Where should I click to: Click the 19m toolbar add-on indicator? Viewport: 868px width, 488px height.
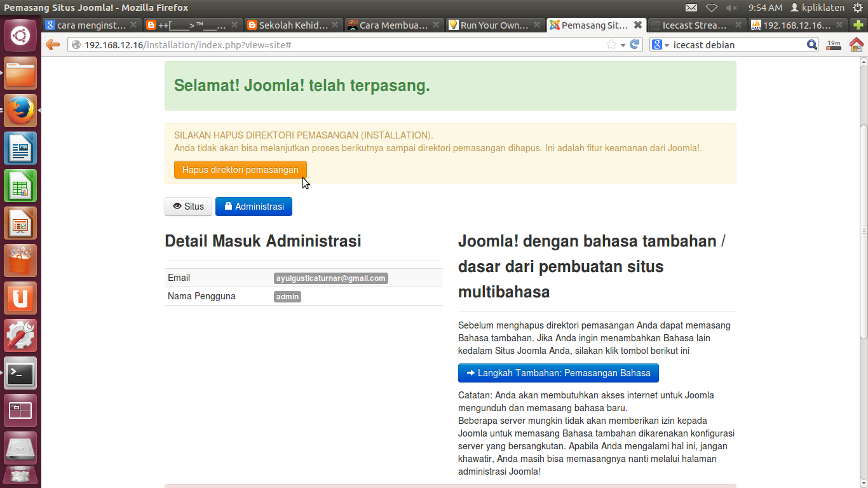833,44
